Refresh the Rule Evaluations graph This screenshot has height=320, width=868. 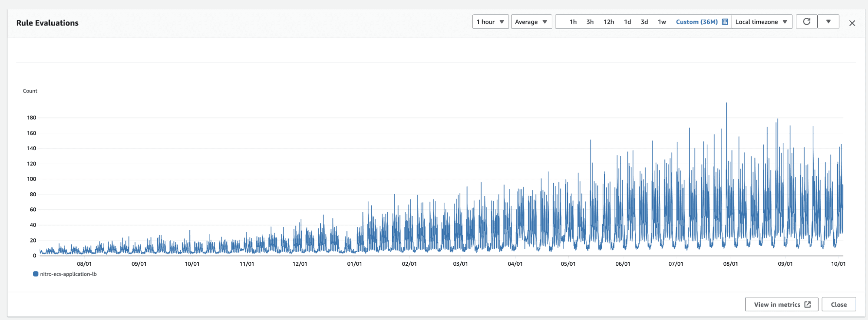[806, 22]
